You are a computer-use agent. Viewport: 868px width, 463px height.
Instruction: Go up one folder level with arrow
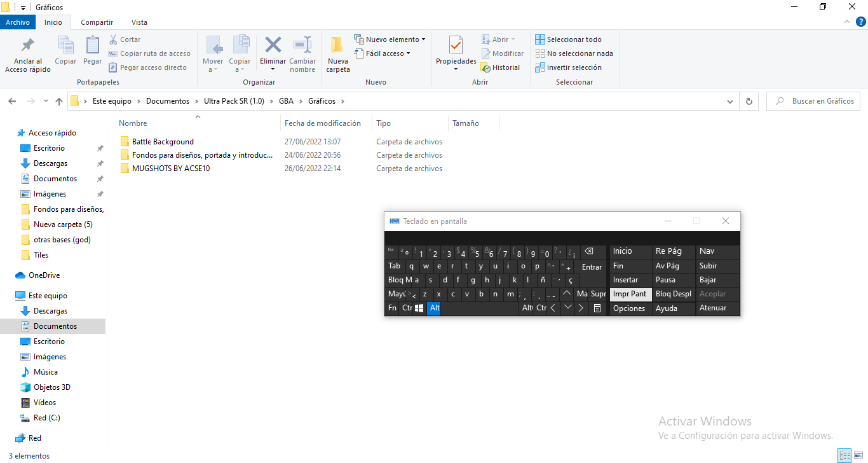(x=59, y=101)
